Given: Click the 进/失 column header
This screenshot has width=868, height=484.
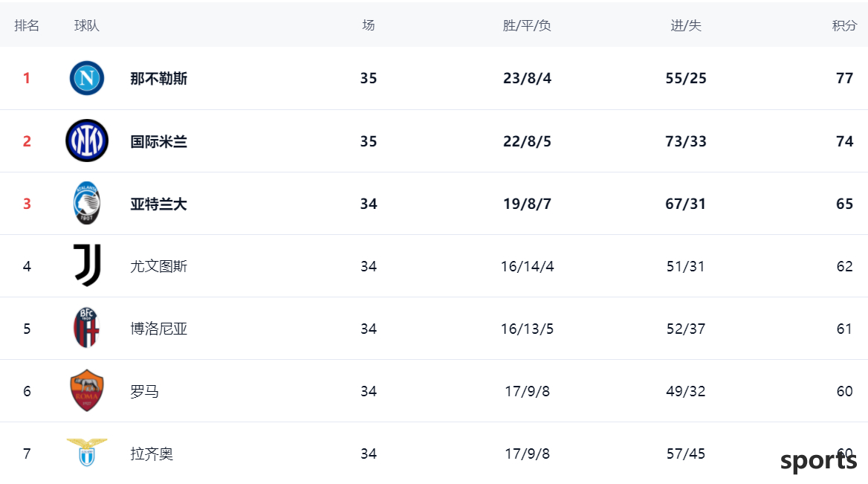Looking at the screenshot, I should [x=686, y=25].
